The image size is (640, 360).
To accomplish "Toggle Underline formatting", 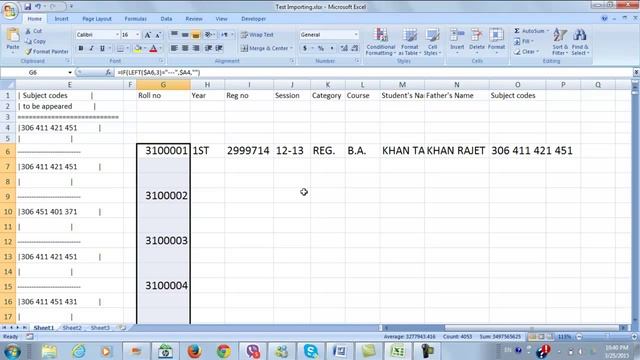I will tap(102, 48).
